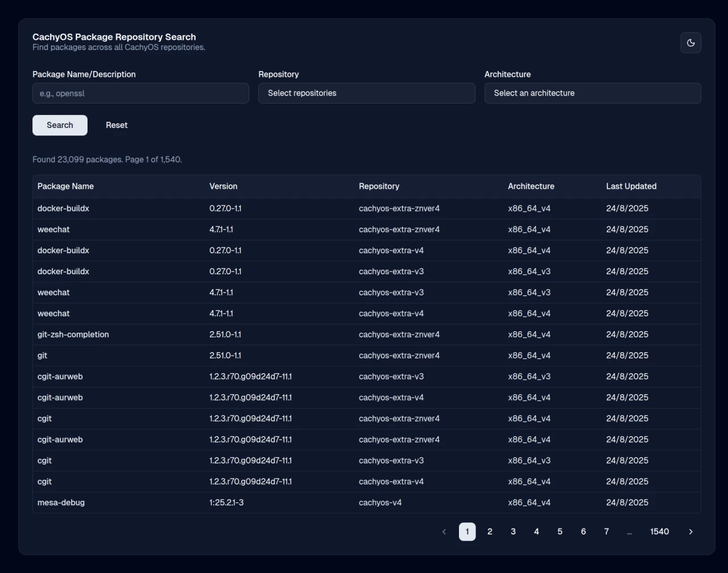Click the cachyos-extra-znver4 repository entry for git
Viewport: 728px width, 573px height.
click(x=399, y=355)
